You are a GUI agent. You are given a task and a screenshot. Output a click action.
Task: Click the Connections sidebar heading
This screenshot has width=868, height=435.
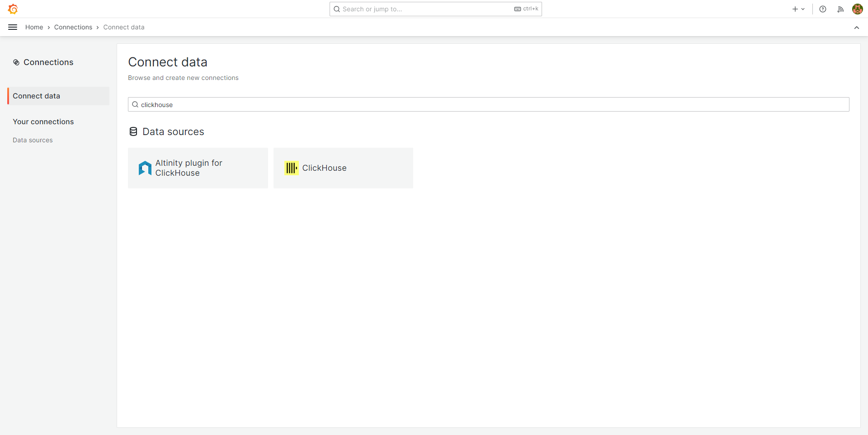(48, 62)
